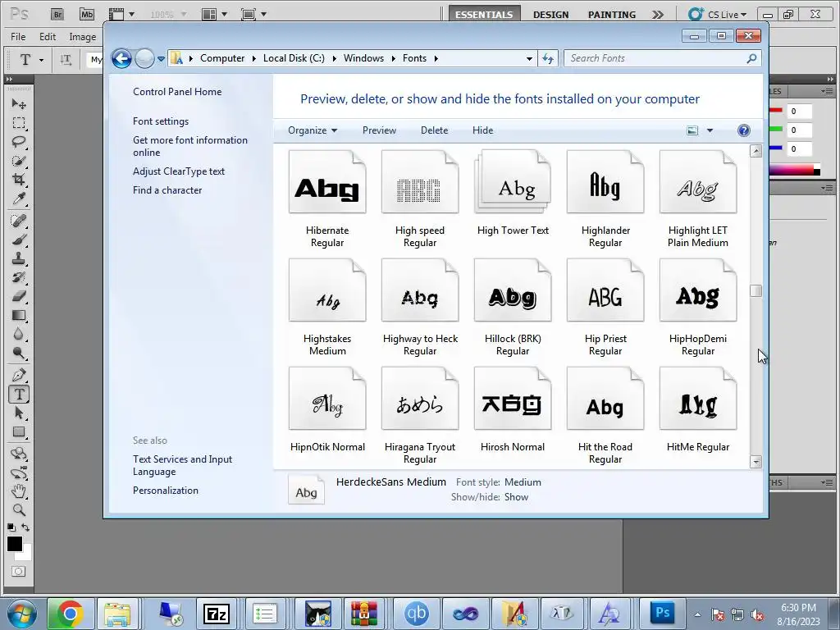The image size is (840, 630).
Task: Go back with the Explorer back arrow
Action: pos(121,58)
